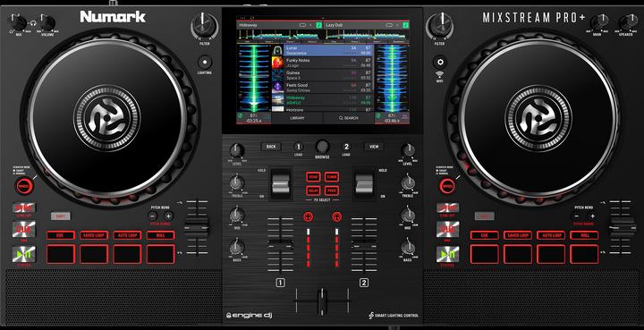Click the headphone VOLUME knob
This screenshot has width=644, height=330.
coord(47,22)
